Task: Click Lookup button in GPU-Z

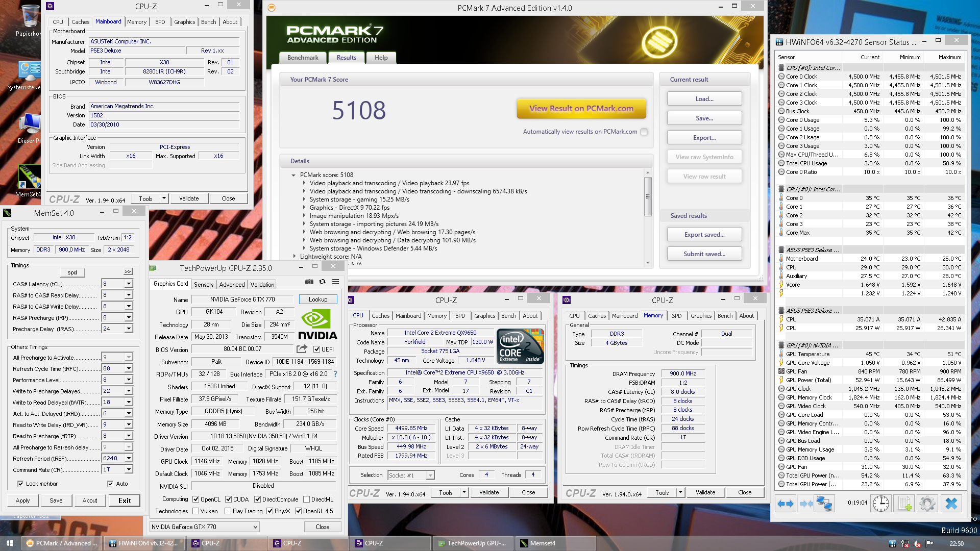Action: pos(318,299)
